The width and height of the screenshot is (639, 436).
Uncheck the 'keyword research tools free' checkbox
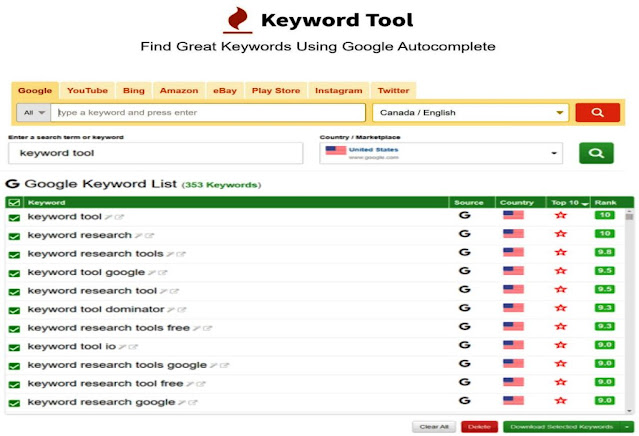14,329
